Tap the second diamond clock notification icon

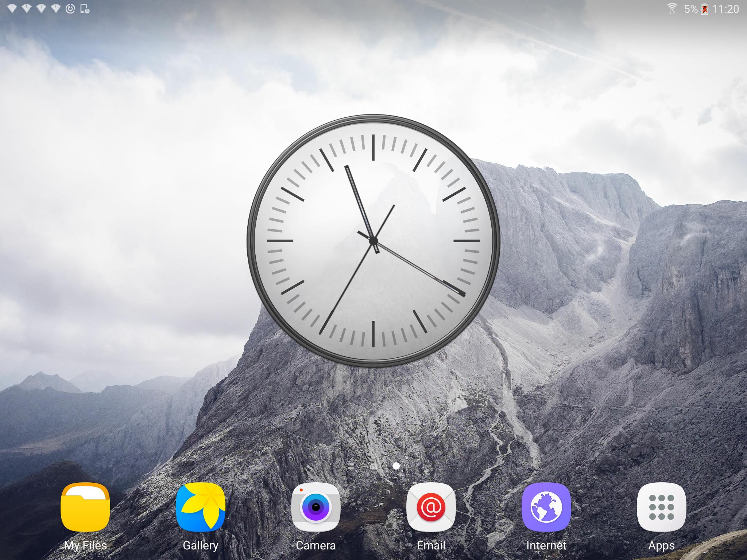click(x=27, y=9)
